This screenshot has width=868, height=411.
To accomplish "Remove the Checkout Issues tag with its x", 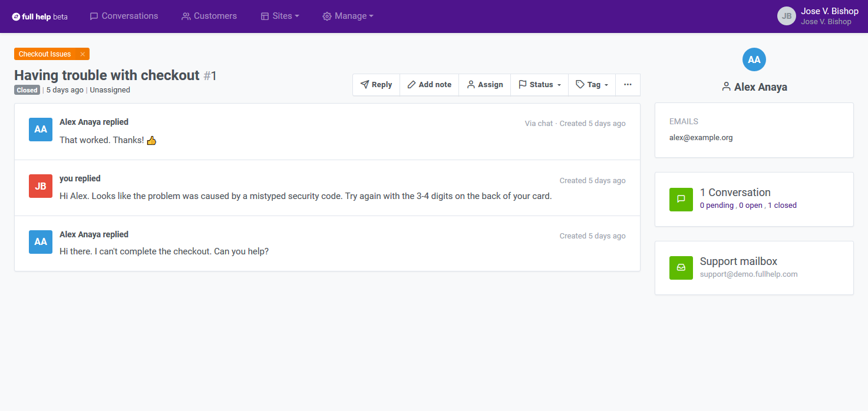I will point(82,54).
